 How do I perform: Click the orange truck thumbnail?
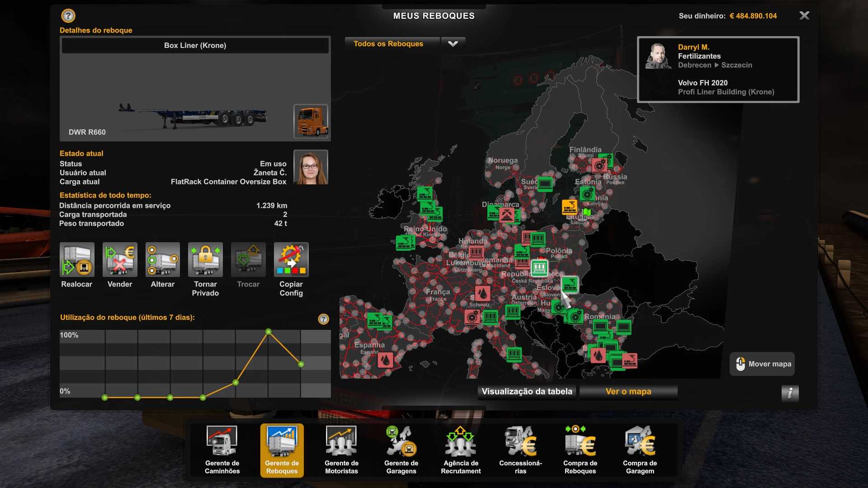click(311, 121)
